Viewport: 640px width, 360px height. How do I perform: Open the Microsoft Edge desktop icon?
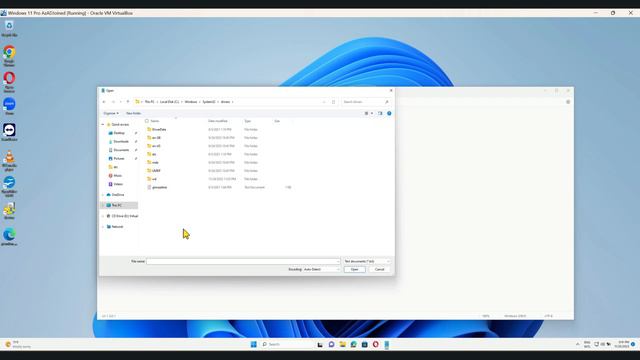coord(9,237)
